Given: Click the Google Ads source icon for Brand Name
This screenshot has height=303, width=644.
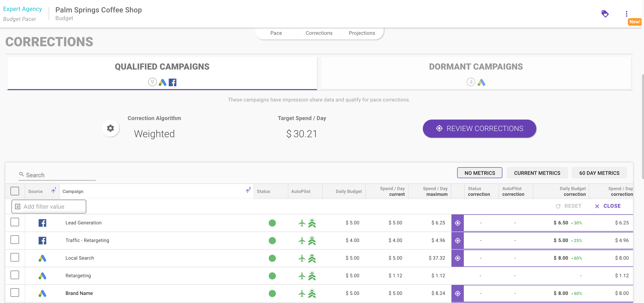Looking at the screenshot, I should pyautogui.click(x=42, y=293).
